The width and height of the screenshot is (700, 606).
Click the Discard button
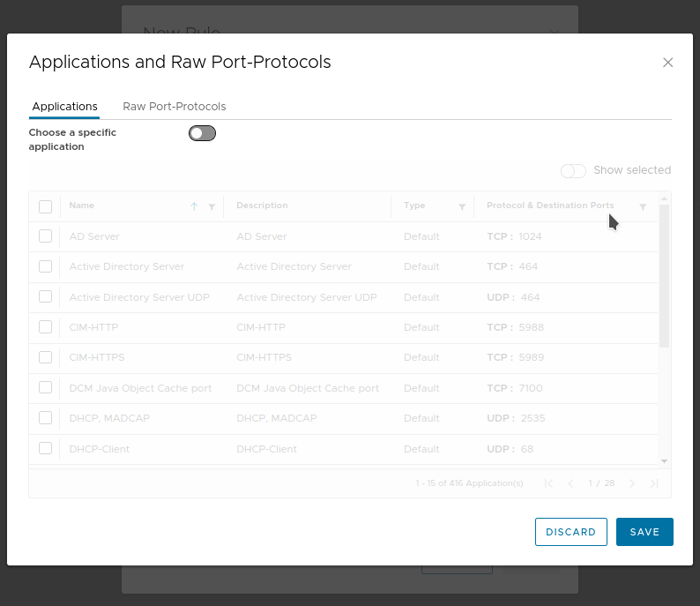570,532
